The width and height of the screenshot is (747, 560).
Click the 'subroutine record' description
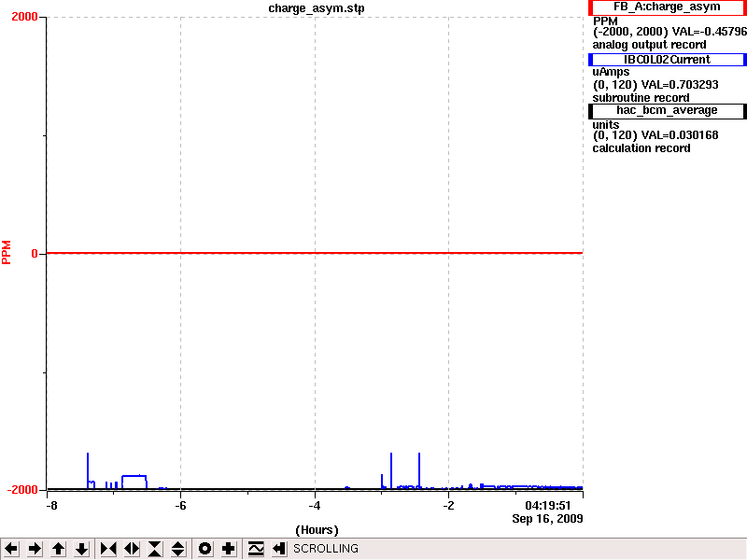pyautogui.click(x=641, y=98)
